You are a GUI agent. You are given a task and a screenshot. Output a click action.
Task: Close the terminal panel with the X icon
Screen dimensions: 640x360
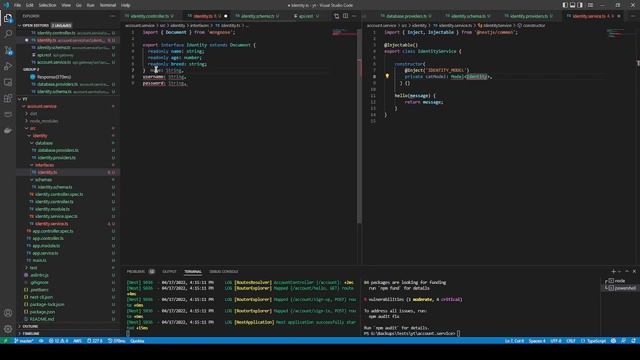click(634, 271)
